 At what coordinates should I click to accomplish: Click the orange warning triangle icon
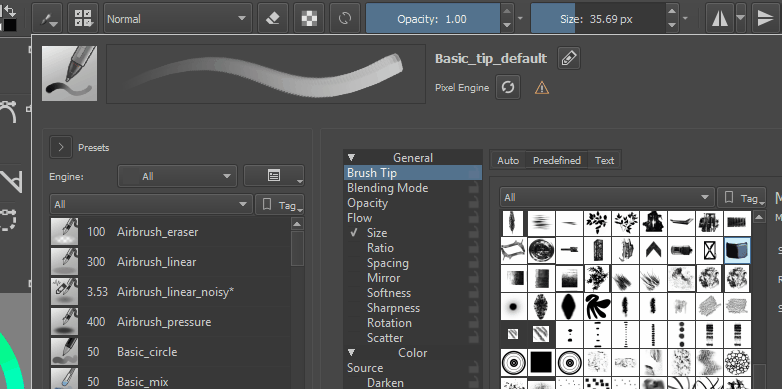tap(542, 88)
